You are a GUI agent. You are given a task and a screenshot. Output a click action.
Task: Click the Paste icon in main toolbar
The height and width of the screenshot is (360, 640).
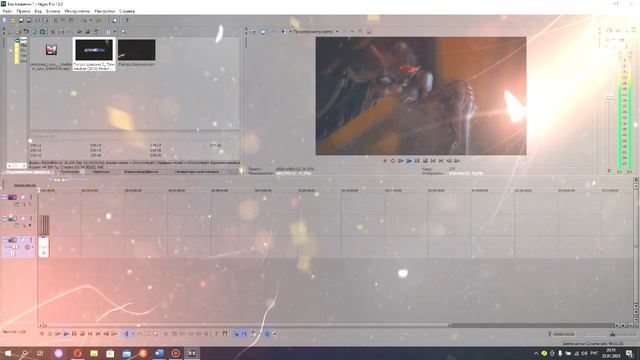point(71,20)
